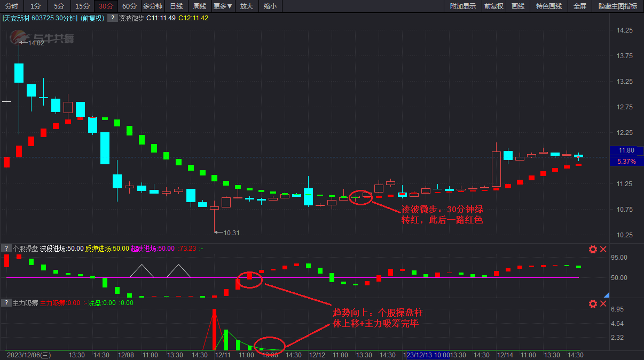The height and width of the screenshot is (360, 644).
Task: Open settings gear of 个股操盘 indicator panel
Action: pyautogui.click(x=593, y=249)
